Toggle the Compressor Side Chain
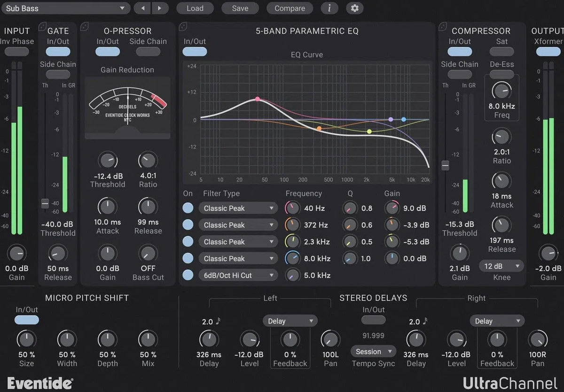Image resolution: width=564 pixels, height=392 pixels. click(459, 74)
